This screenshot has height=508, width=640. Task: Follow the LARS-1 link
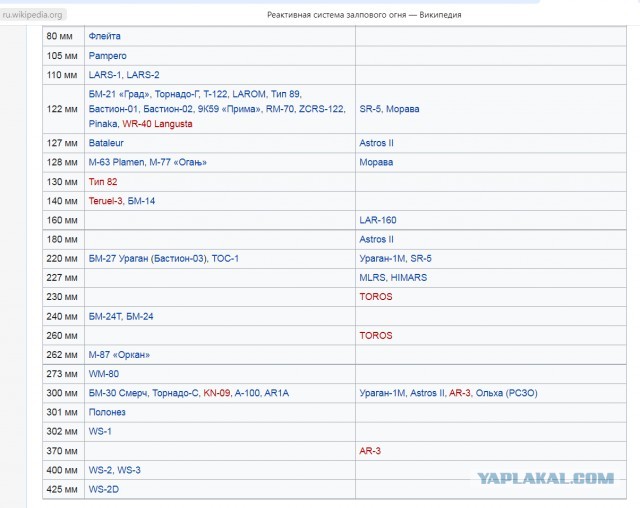point(105,75)
